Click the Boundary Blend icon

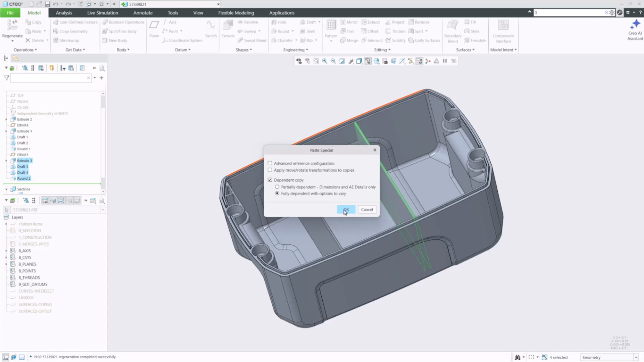pos(452,25)
